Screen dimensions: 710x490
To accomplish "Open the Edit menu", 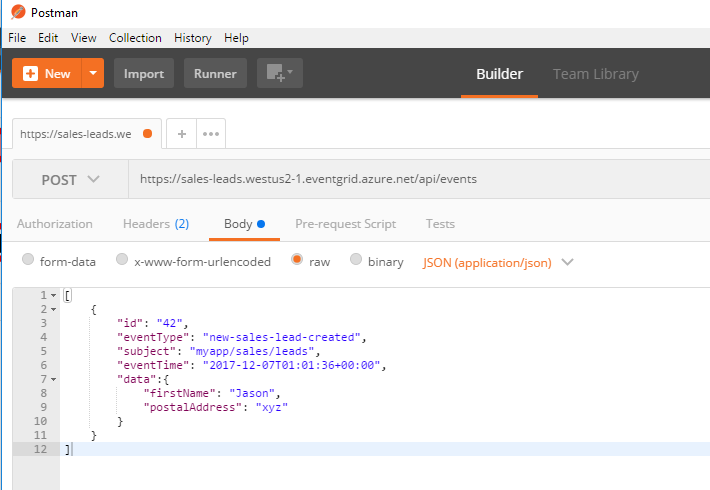I will 48,38.
